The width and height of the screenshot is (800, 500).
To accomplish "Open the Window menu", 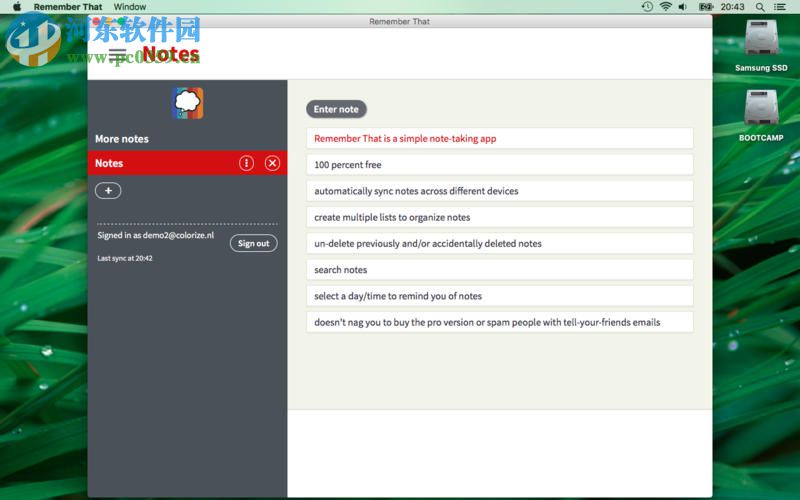I will point(130,7).
